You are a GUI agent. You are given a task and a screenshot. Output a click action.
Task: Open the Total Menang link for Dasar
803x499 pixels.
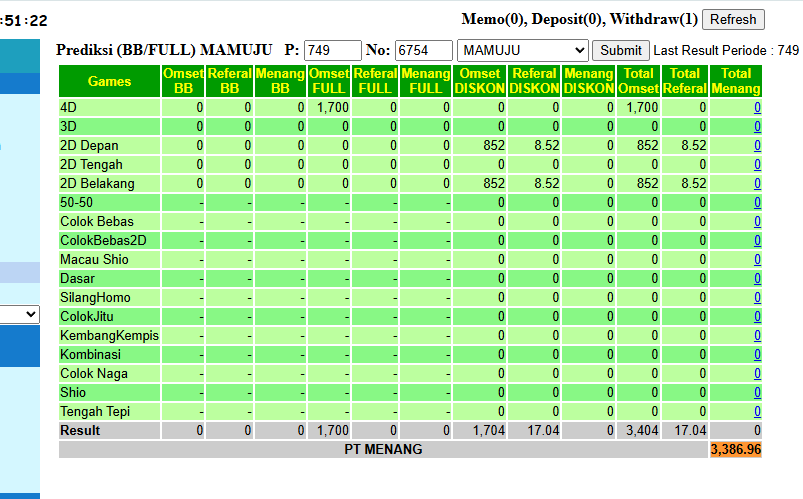pos(757,278)
